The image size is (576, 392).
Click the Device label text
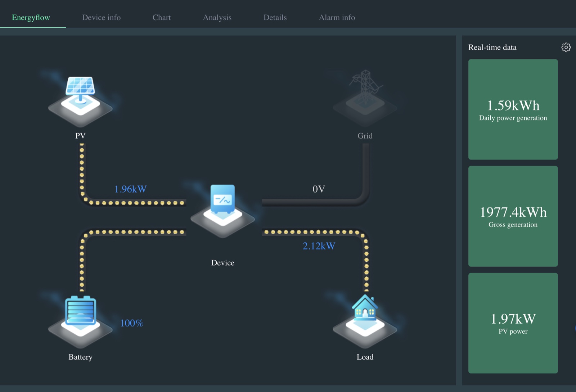pyautogui.click(x=222, y=263)
